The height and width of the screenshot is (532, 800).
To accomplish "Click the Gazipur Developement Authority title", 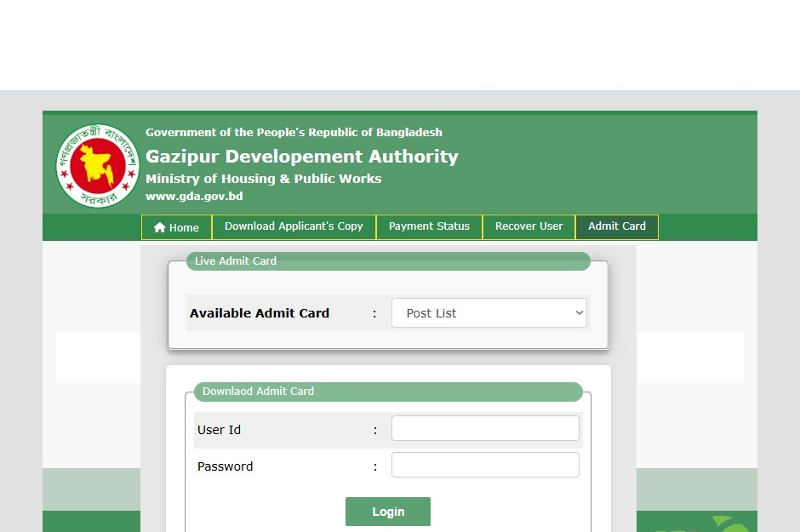I will pos(301,157).
